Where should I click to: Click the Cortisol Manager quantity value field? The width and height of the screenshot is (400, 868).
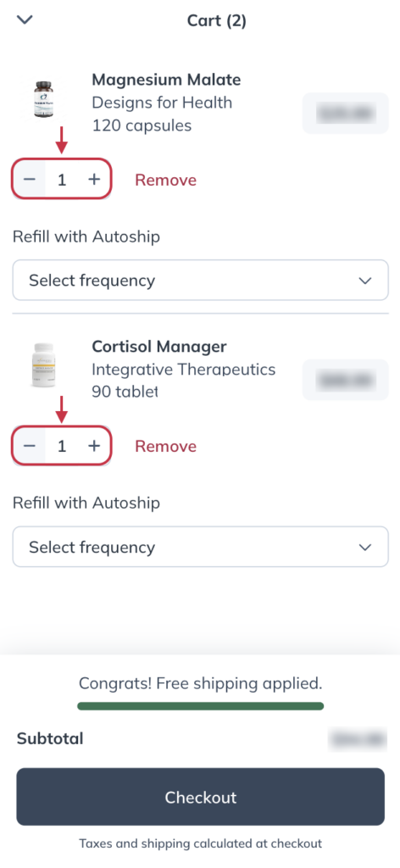click(x=62, y=446)
